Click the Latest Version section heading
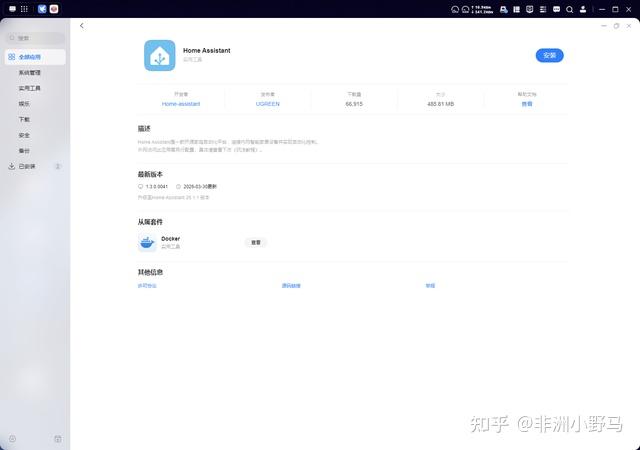The height and width of the screenshot is (450, 640). [150, 174]
